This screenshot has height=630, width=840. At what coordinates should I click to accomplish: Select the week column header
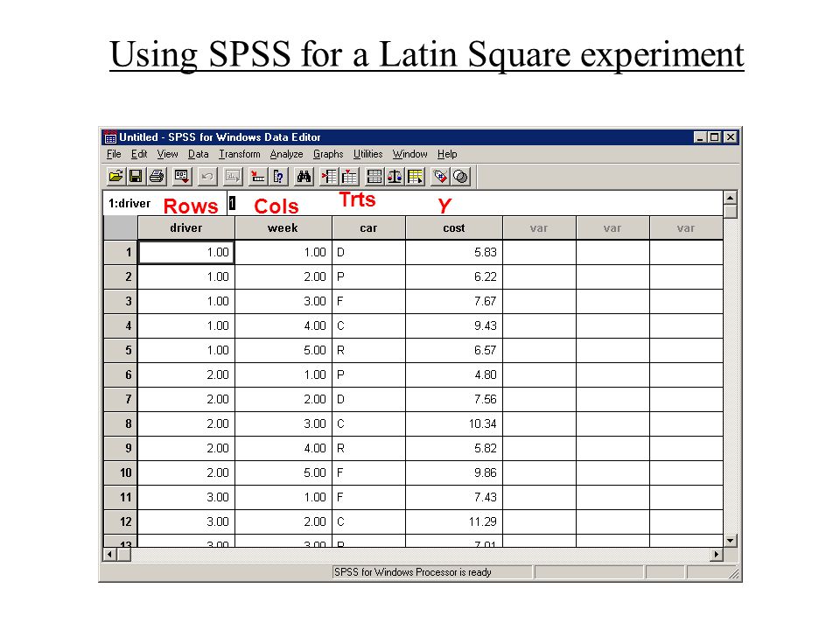[283, 227]
